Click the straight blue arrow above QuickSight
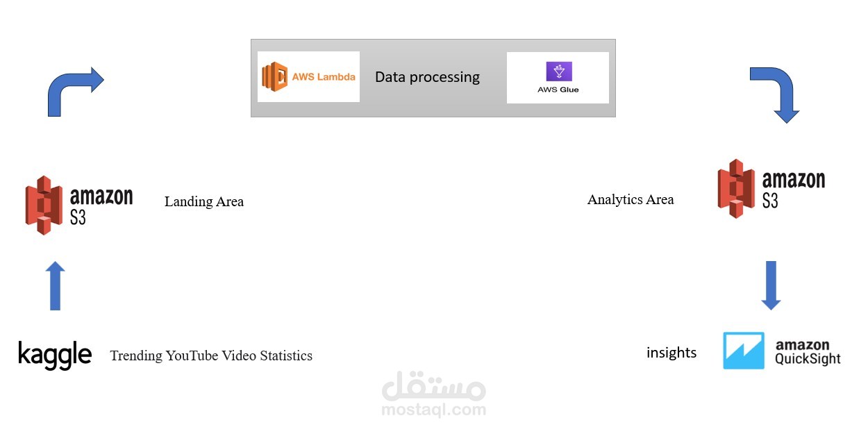This screenshot has height=427, width=868. click(x=771, y=285)
